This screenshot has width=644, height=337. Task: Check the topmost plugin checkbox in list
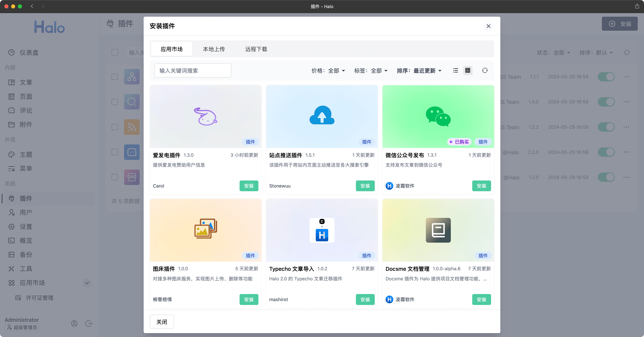coord(114,77)
